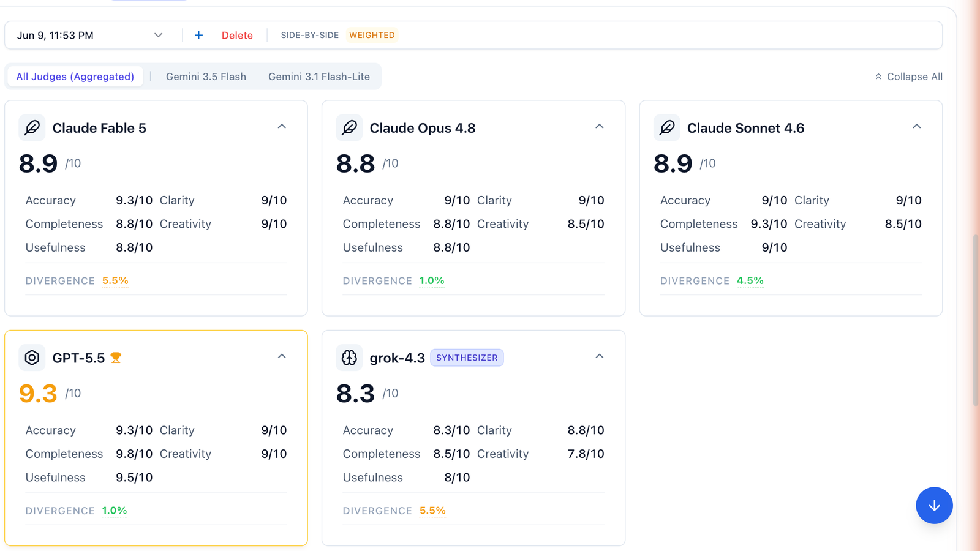Toggle the WEIGHTED mode badge
The image size is (980, 551).
coord(372,36)
